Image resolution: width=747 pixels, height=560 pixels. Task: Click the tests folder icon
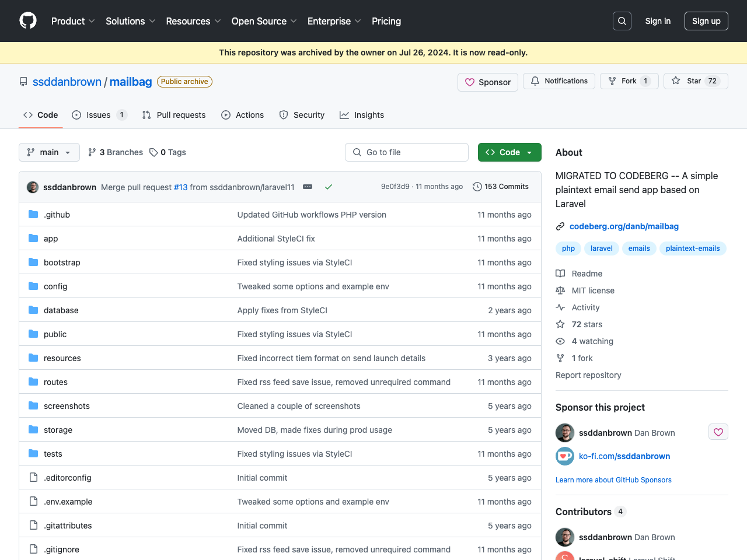(x=33, y=453)
